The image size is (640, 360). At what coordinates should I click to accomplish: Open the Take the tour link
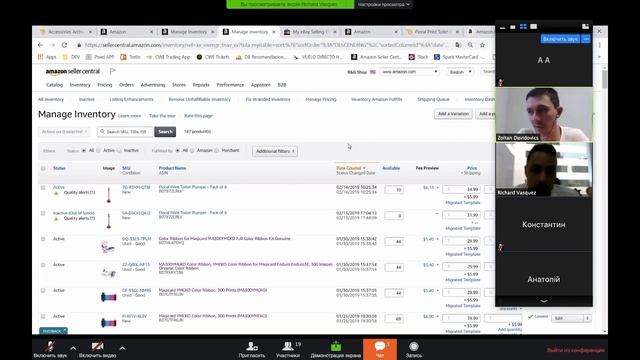[x=162, y=116]
